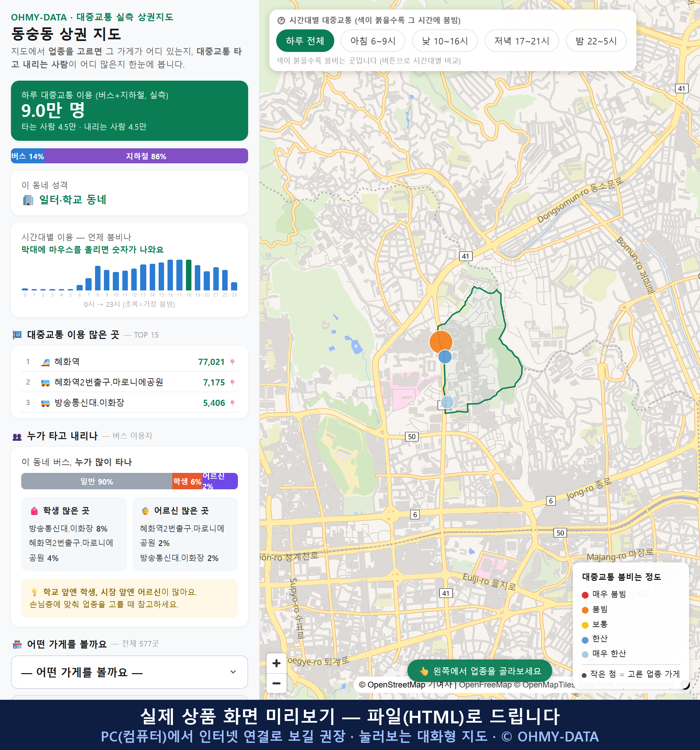Select the 방송통신대.이화장 row
This screenshot has width=700, height=750.
(x=130, y=402)
